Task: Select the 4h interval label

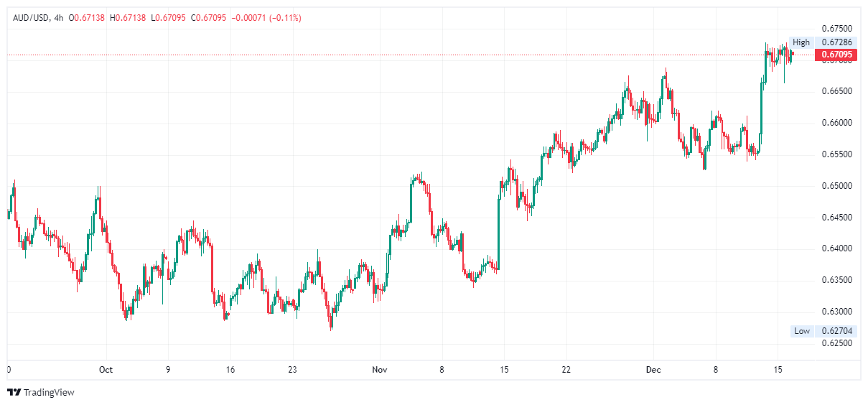Action: pos(59,18)
